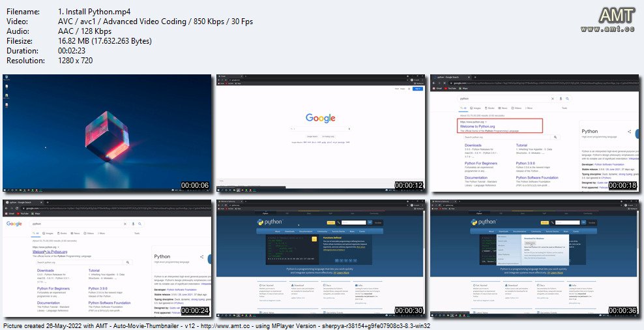Click the top desktop icon in the 00:00:06 frame
This screenshot has height=330, width=644.
[x=7, y=77]
